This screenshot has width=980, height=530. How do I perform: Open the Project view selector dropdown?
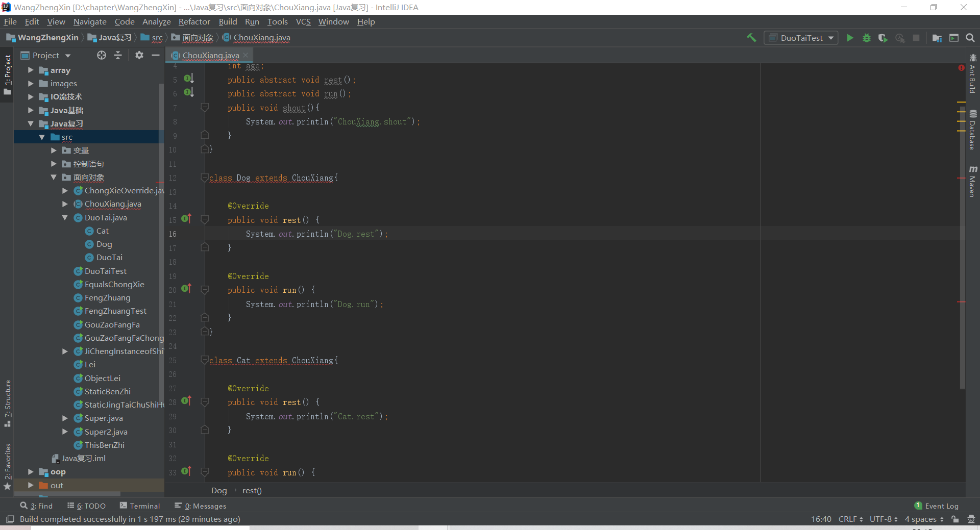pyautogui.click(x=46, y=55)
